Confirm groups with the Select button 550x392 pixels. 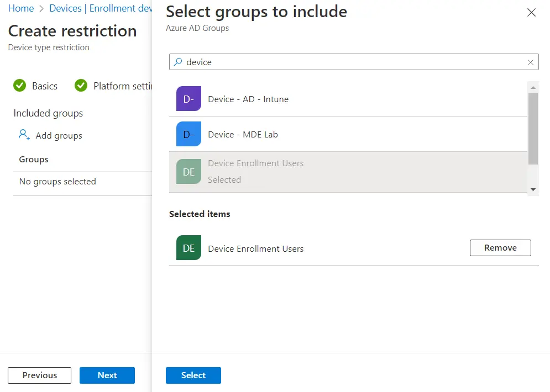(x=193, y=375)
